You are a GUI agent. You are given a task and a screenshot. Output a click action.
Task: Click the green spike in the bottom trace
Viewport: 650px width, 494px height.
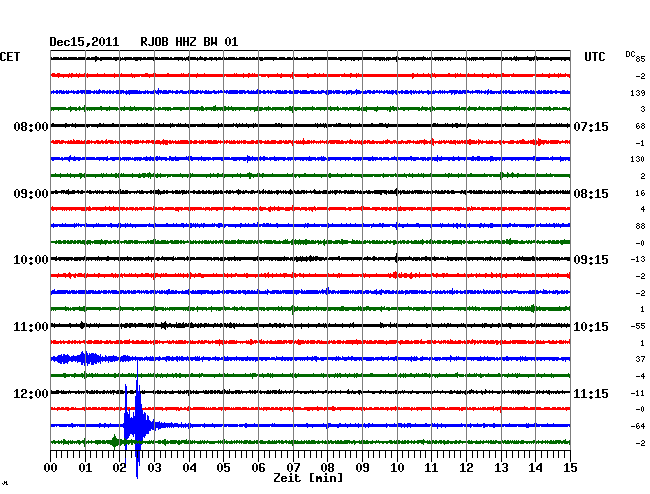[114, 442]
